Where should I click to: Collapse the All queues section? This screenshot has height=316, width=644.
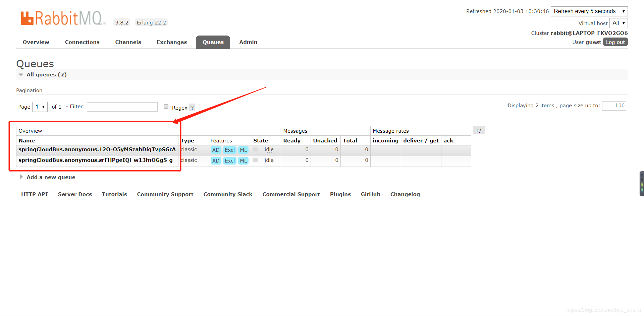click(x=47, y=74)
